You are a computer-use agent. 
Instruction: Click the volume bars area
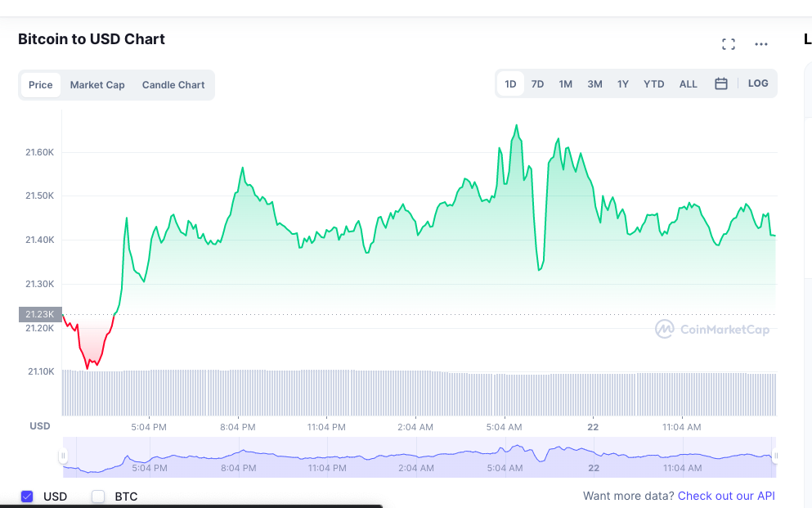(x=419, y=393)
